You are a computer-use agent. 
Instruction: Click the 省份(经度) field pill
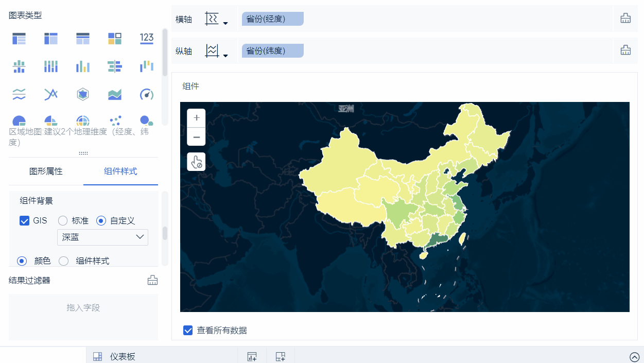pos(272,19)
